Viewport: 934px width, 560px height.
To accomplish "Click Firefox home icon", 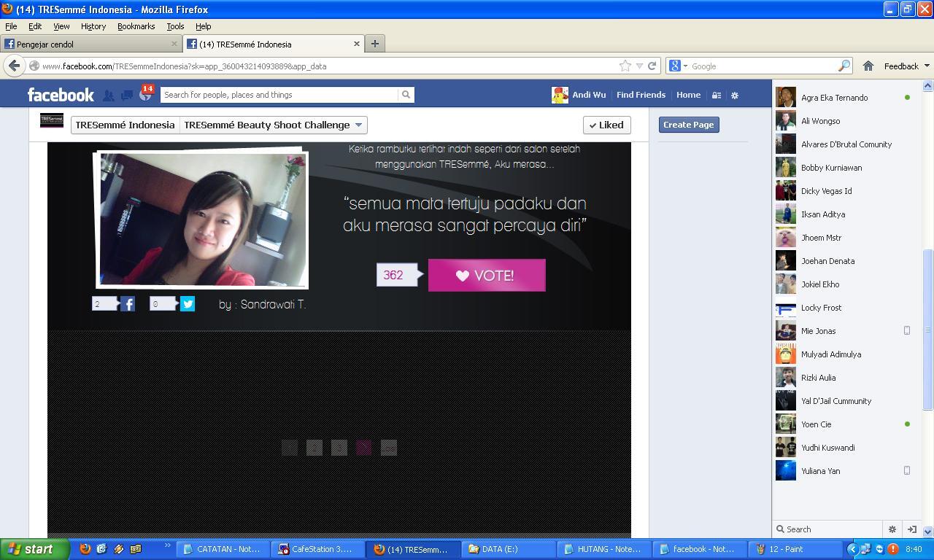I will coord(868,66).
